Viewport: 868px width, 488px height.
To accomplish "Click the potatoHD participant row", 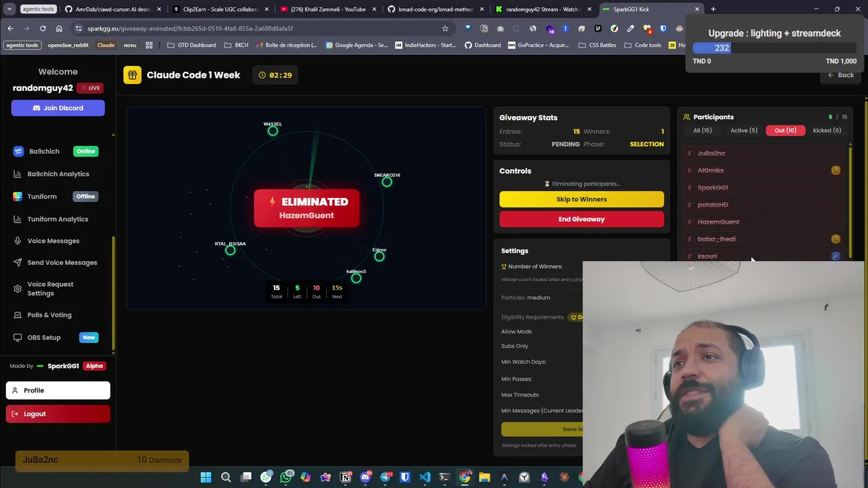I will [x=764, y=205].
